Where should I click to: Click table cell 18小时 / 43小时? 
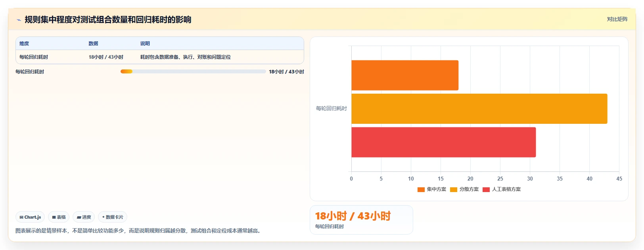(x=106, y=57)
